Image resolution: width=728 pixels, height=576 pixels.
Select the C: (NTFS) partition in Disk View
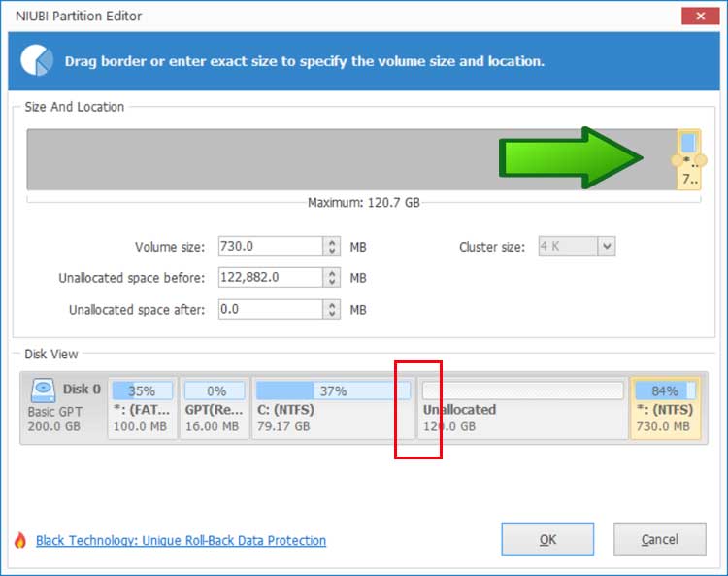333,408
